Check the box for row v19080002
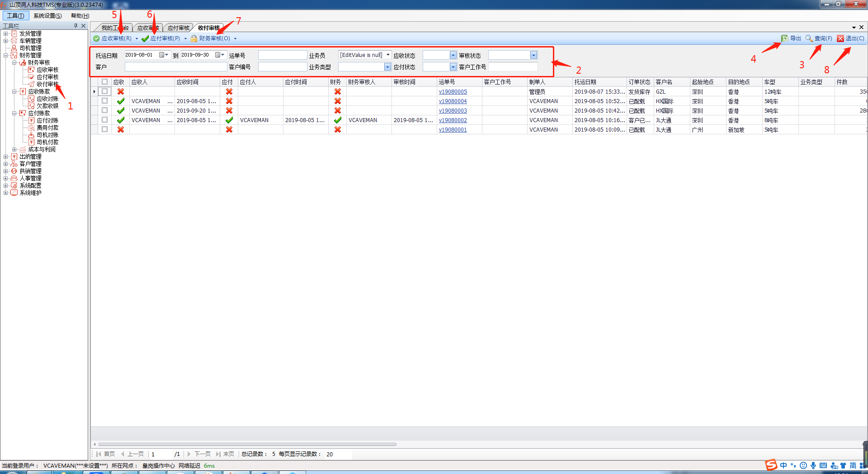 click(x=105, y=120)
